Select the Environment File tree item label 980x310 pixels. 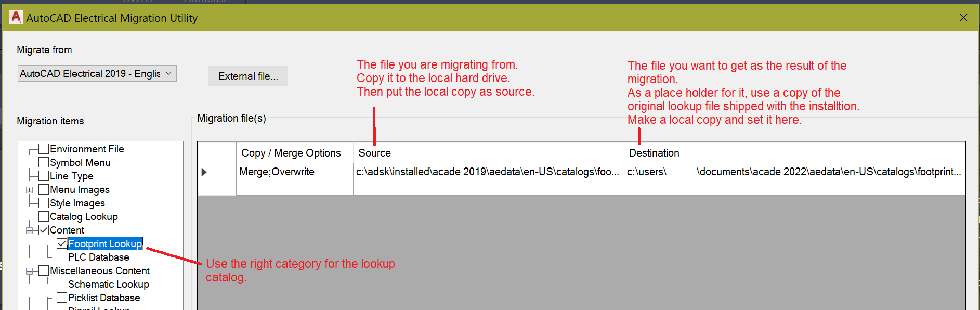tap(87, 149)
